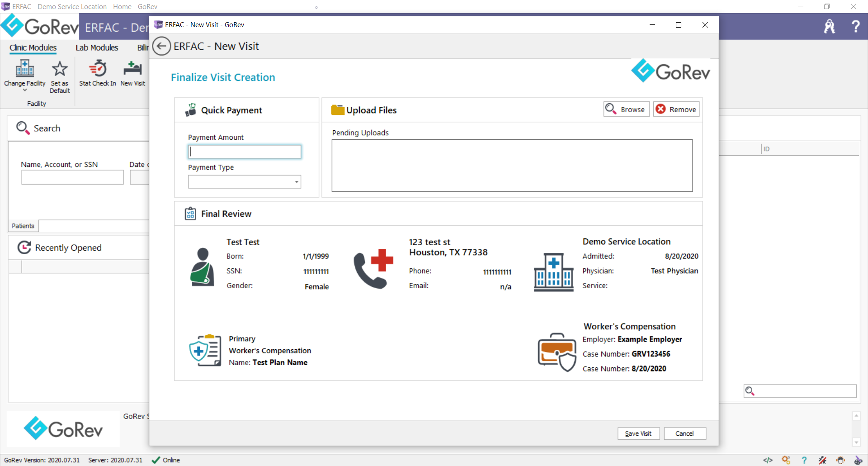The width and height of the screenshot is (868, 466).
Task: Open the help question mark in header
Action: [855, 26]
